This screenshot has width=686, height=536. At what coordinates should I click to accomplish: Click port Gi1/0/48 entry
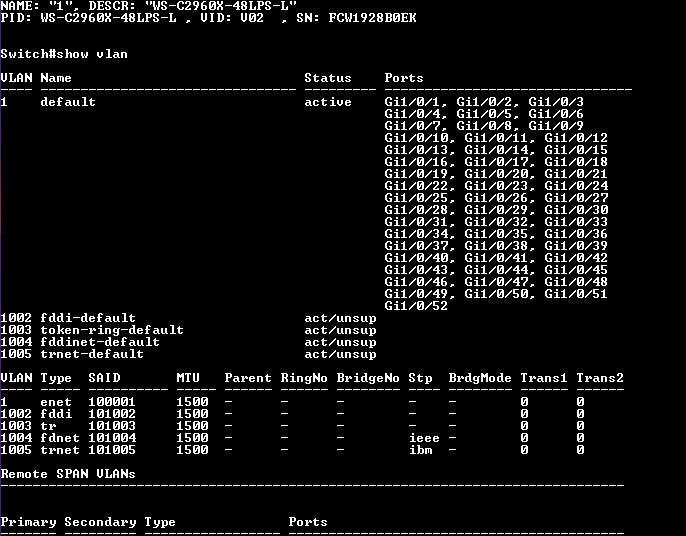tap(576, 282)
